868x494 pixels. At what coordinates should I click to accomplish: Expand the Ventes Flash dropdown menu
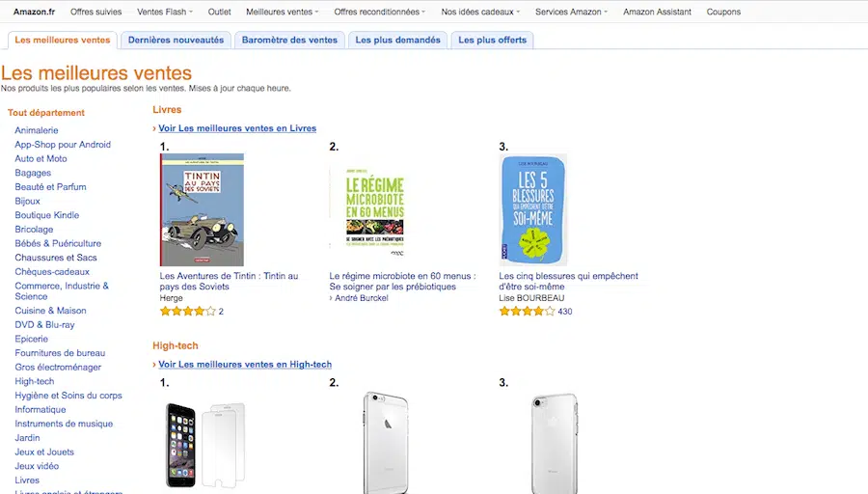pyautogui.click(x=165, y=12)
